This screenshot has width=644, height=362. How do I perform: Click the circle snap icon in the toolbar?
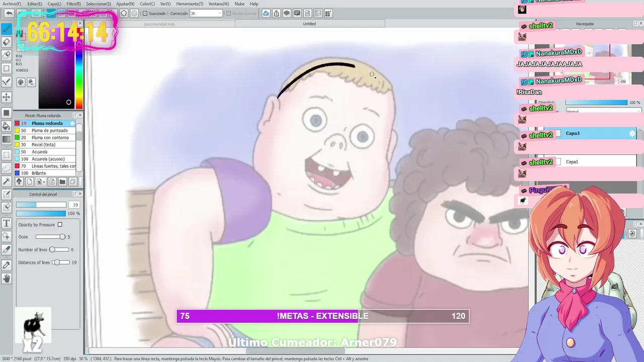pos(124,14)
